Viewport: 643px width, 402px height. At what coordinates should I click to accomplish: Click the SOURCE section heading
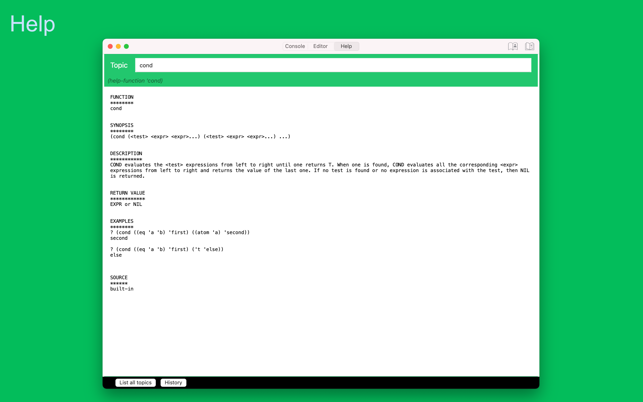click(119, 277)
